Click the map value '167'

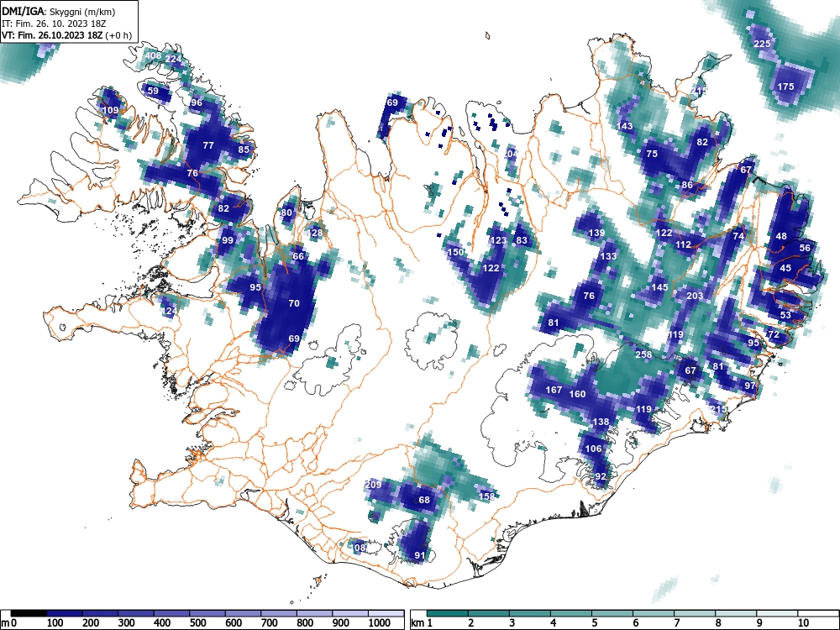[554, 390]
